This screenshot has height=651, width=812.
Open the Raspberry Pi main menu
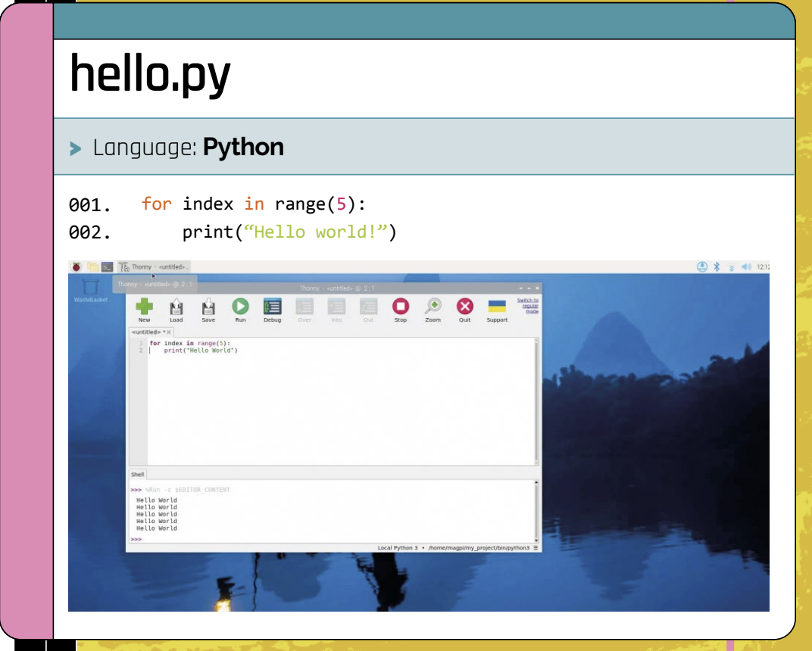pos(76,266)
